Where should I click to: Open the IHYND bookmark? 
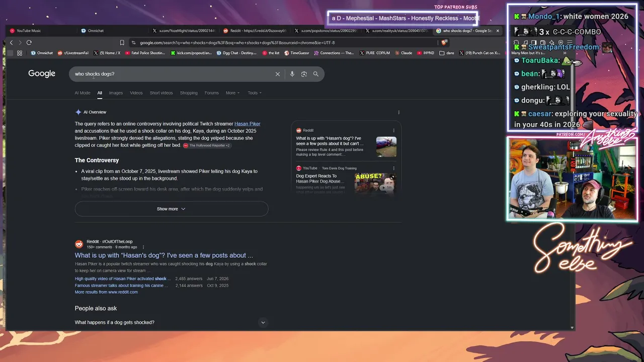pos(426,53)
